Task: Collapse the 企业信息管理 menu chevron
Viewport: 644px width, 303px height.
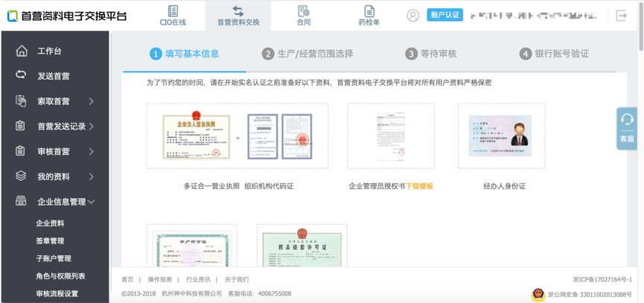Action: tap(92, 202)
